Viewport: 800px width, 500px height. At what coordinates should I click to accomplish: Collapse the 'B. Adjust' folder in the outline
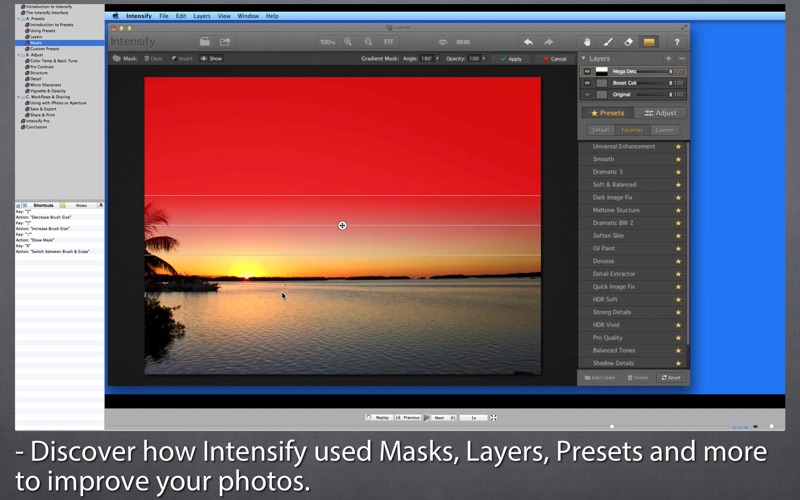tap(19, 55)
